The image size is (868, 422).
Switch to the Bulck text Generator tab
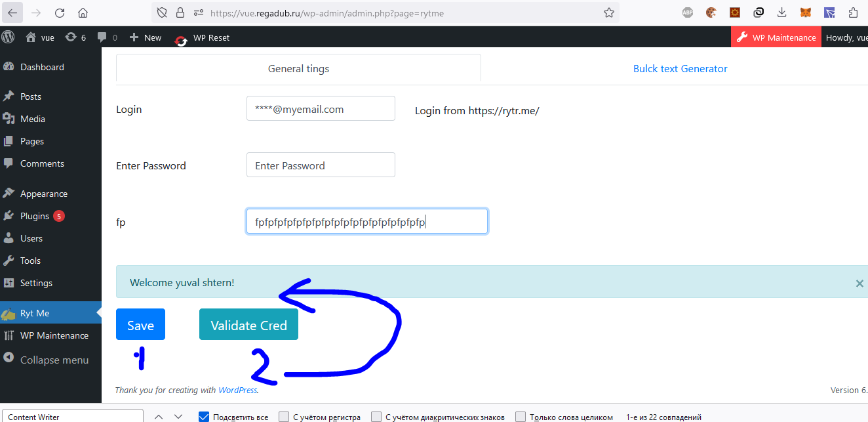click(x=680, y=68)
